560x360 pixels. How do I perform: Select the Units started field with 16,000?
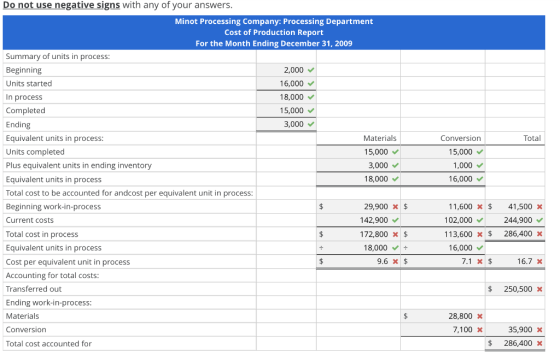coord(286,84)
